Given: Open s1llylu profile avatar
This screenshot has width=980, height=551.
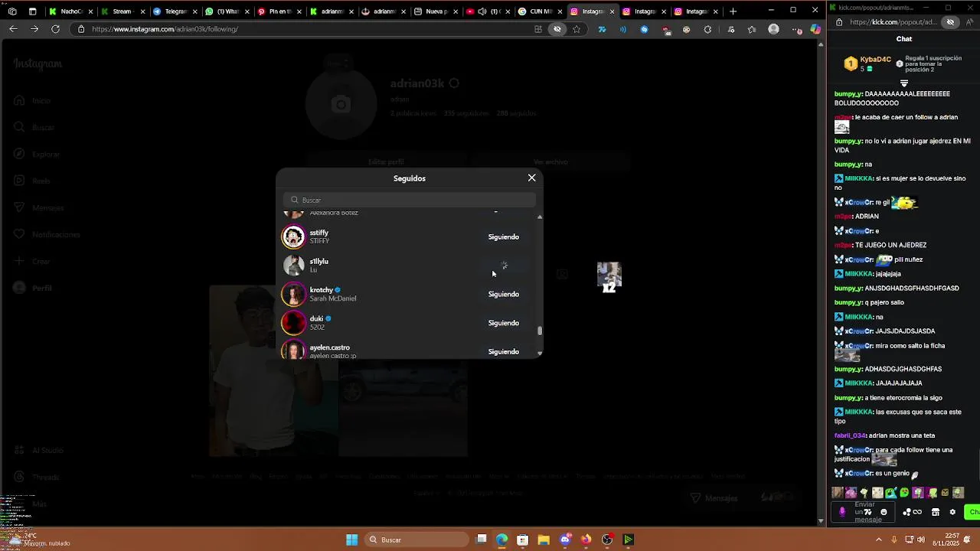Looking at the screenshot, I should click(x=294, y=266).
